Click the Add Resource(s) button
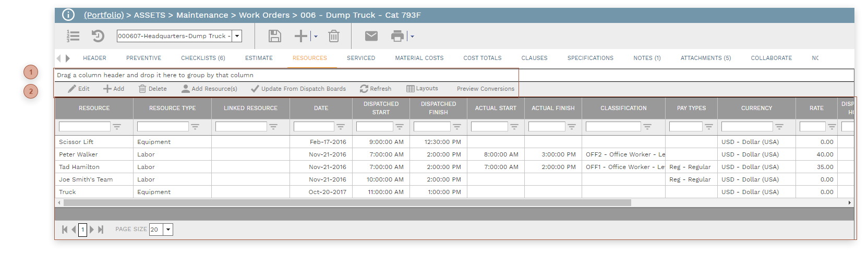868x253 pixels. click(x=209, y=89)
